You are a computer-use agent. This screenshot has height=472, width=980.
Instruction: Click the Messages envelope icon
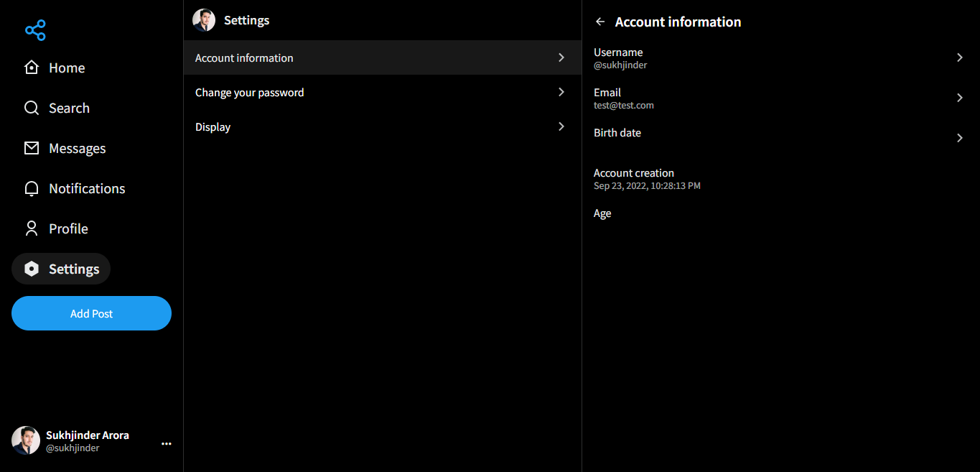coord(32,148)
